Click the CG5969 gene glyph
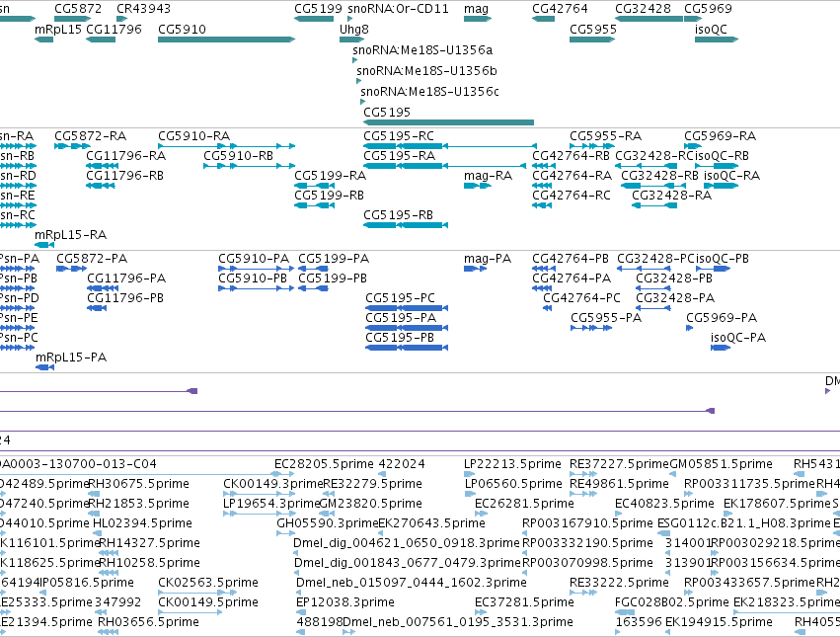Screen dimensions: 840x637 [x=693, y=19]
